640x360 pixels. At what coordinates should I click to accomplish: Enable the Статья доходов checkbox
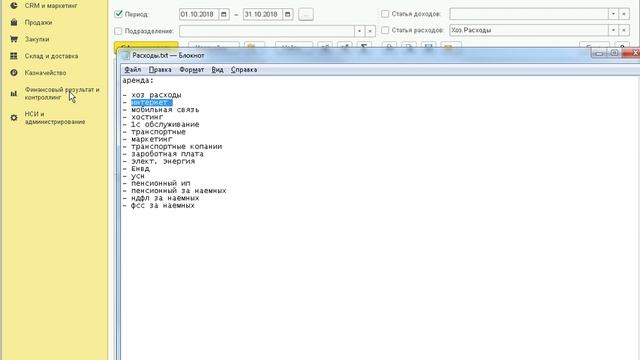tap(385, 14)
